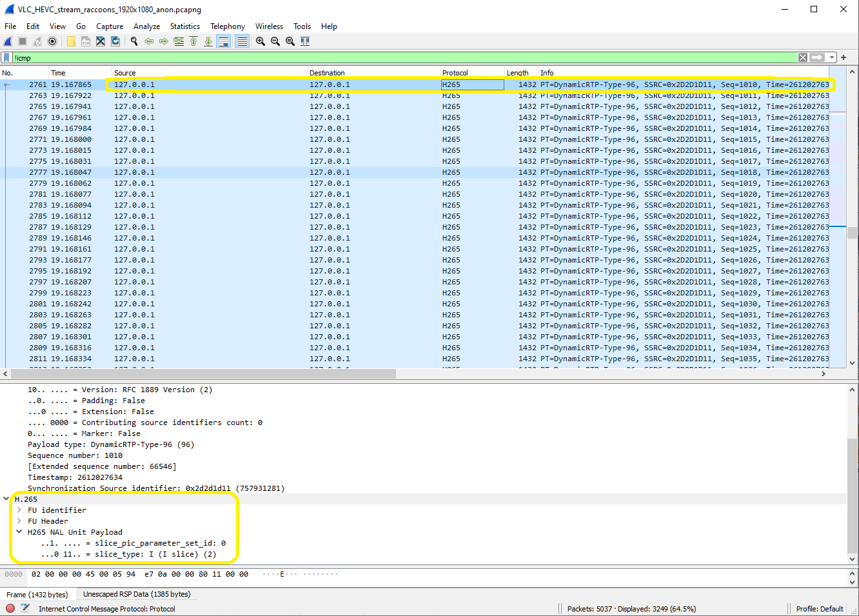Image resolution: width=859 pixels, height=616 pixels.
Task: Zoom out the main window text
Action: click(x=275, y=41)
